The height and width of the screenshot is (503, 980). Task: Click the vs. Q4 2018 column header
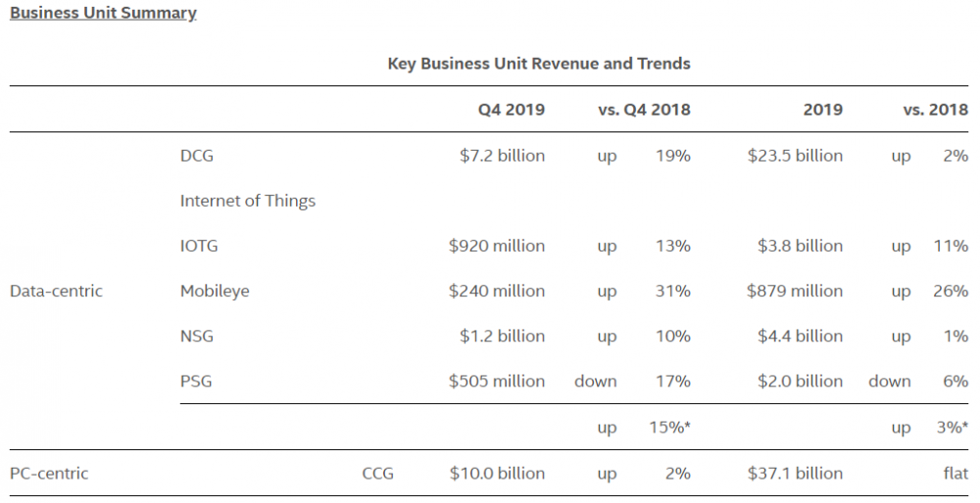pyautogui.click(x=644, y=110)
